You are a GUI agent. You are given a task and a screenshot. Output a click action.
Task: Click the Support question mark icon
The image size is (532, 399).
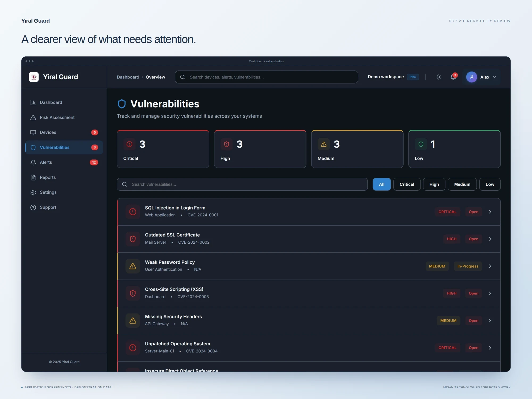click(x=33, y=207)
